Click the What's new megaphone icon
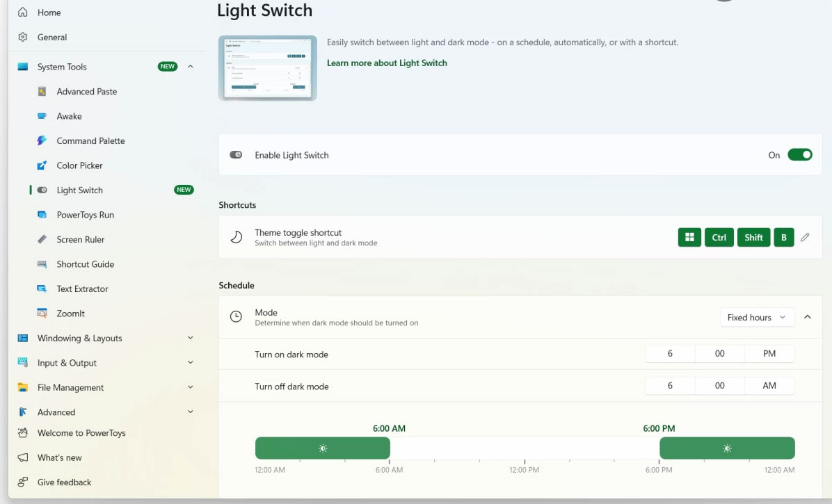 tap(23, 457)
